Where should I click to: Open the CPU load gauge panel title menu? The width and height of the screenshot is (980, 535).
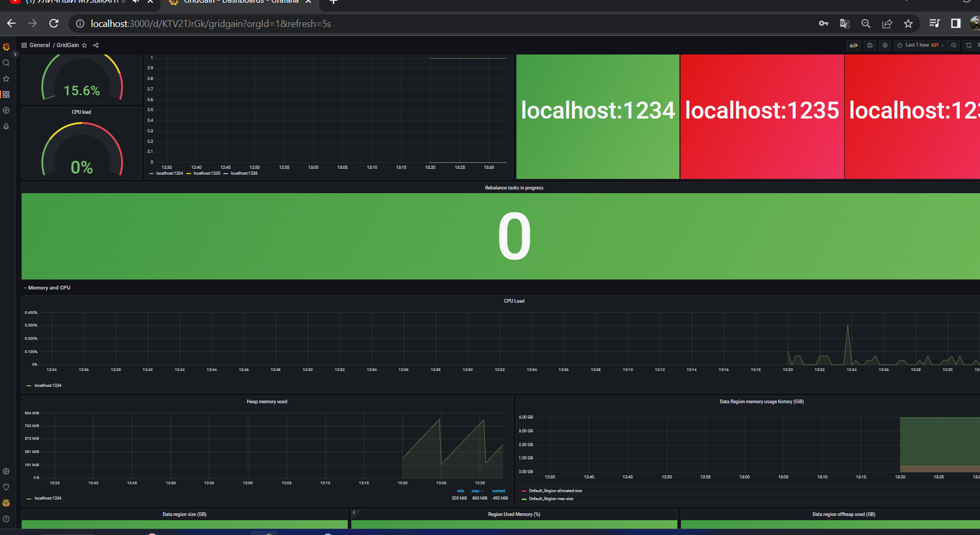point(81,112)
